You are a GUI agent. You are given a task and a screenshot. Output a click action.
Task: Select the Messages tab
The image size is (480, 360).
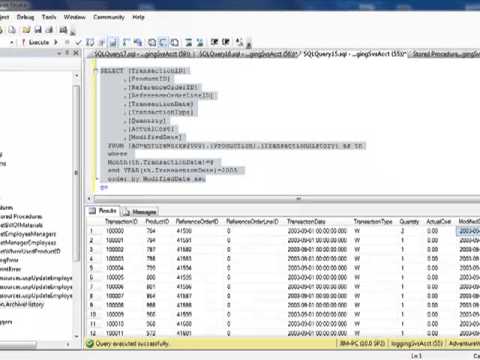point(140,212)
